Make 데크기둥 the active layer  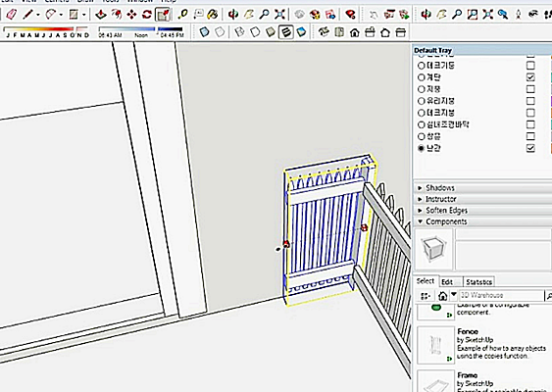[x=421, y=66]
